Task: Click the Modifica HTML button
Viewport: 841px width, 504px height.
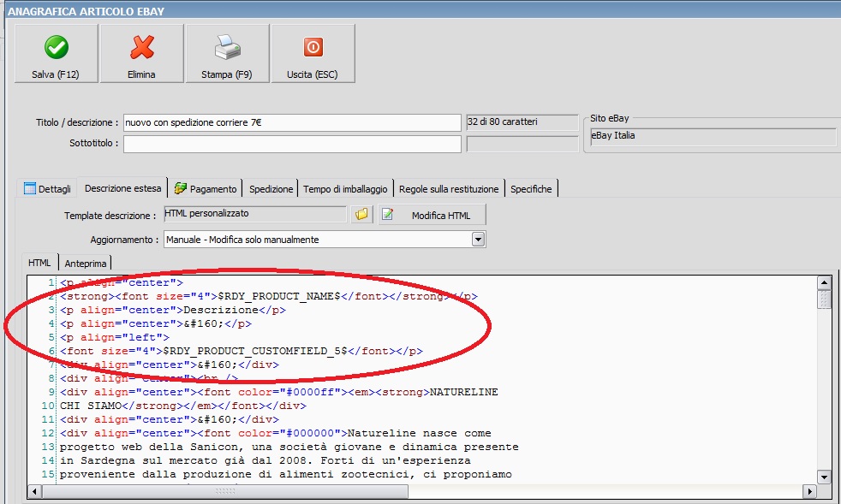Action: tap(432, 215)
